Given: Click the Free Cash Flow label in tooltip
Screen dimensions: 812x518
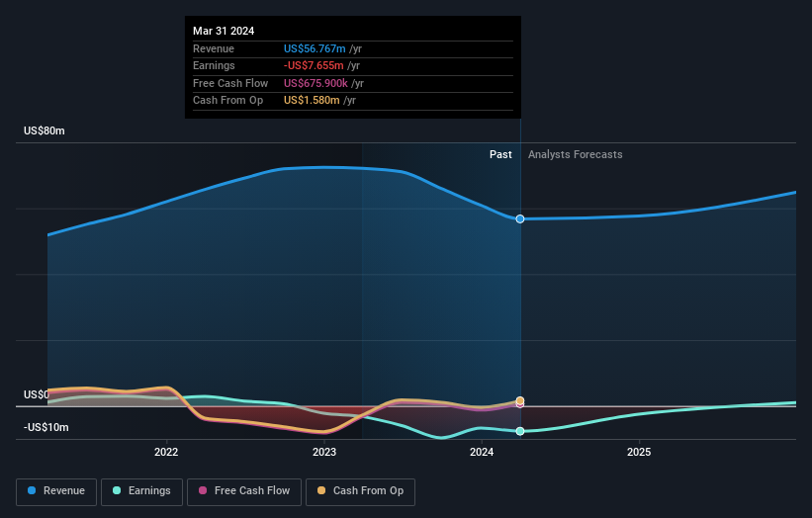Looking at the screenshot, I should [230, 83].
